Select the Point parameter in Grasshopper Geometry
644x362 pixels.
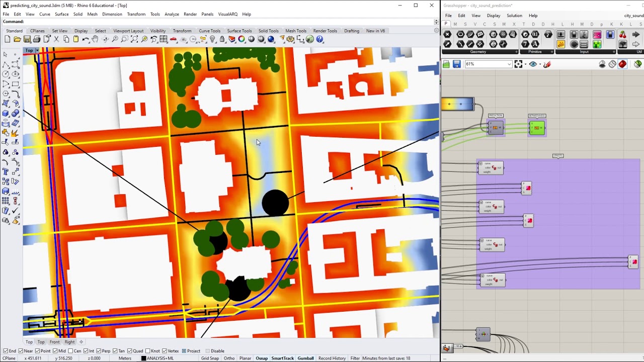pos(447,34)
